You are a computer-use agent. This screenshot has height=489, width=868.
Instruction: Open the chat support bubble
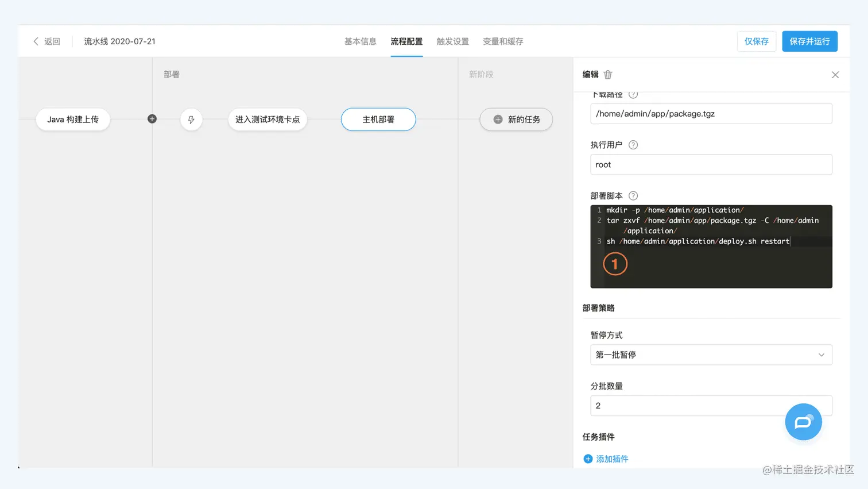pos(803,422)
